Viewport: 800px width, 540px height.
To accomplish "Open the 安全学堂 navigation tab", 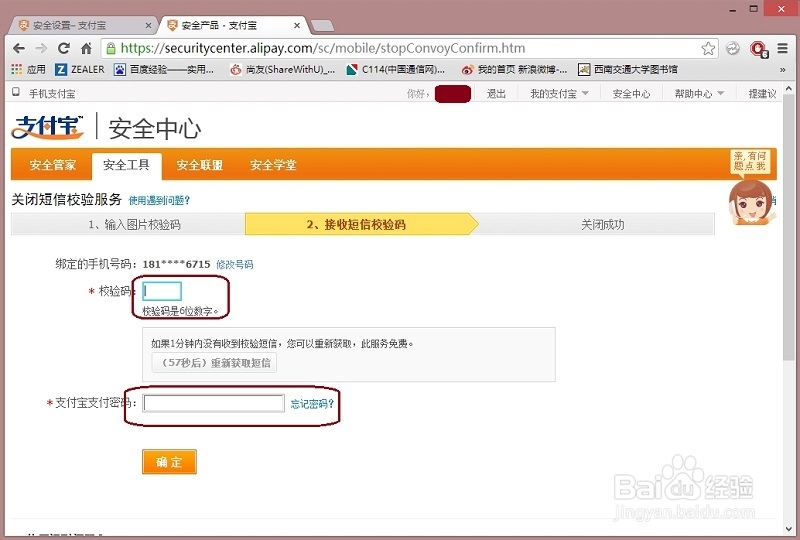I will 273,165.
